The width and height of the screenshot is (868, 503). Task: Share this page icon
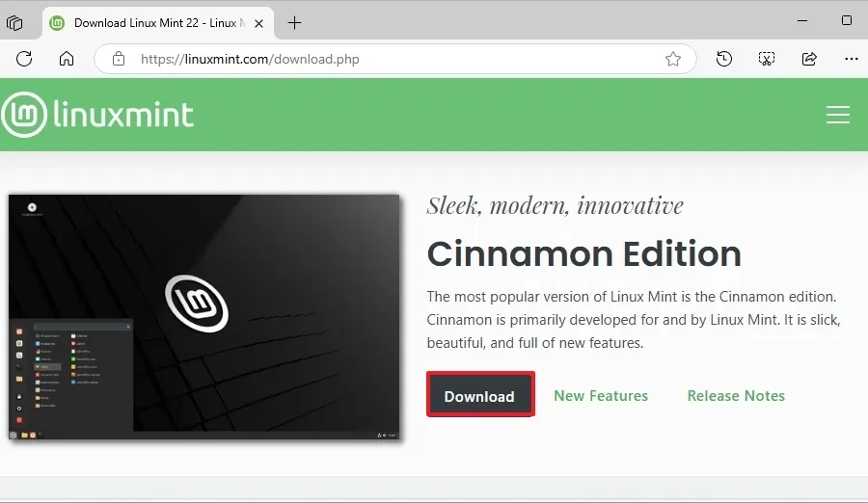pos(809,59)
